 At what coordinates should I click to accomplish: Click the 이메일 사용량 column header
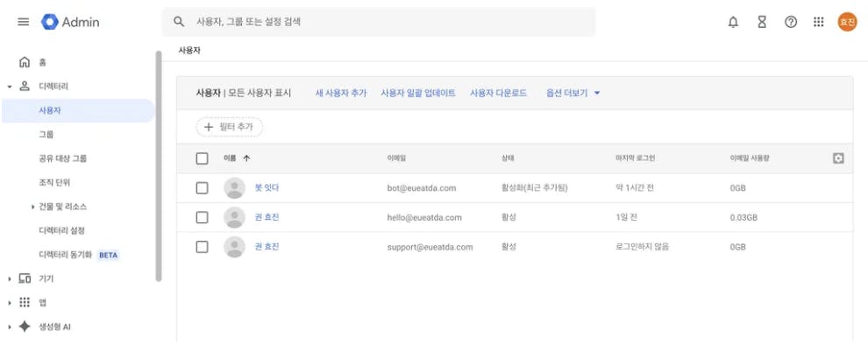point(750,158)
